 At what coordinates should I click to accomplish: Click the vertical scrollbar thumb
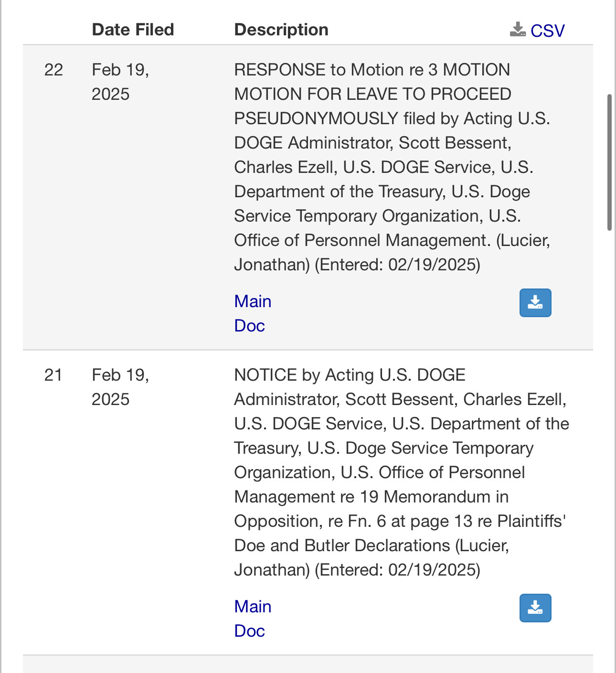[x=609, y=162]
